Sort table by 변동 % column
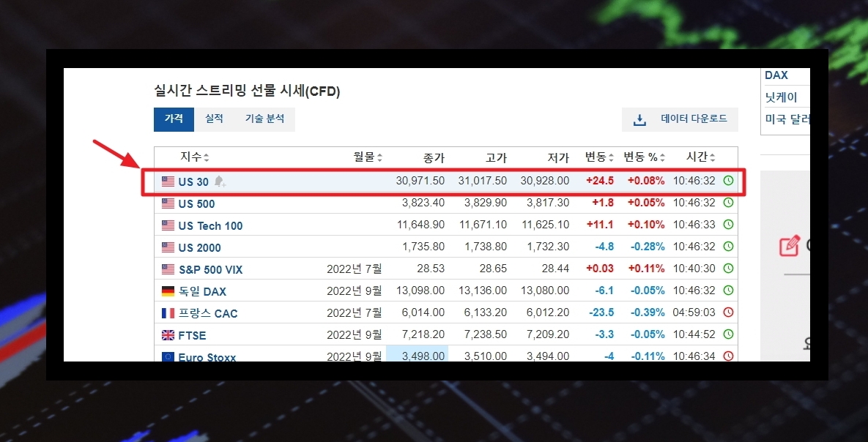This screenshot has width=868, height=442. click(645, 157)
